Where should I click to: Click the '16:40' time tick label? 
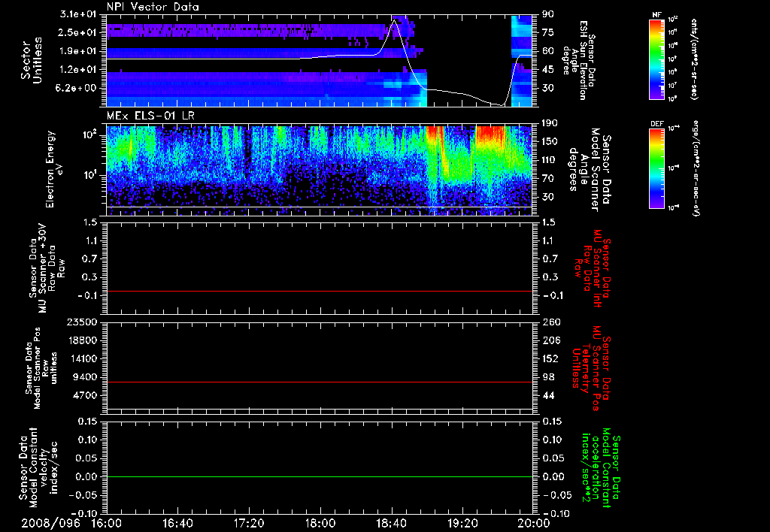pyautogui.click(x=177, y=524)
